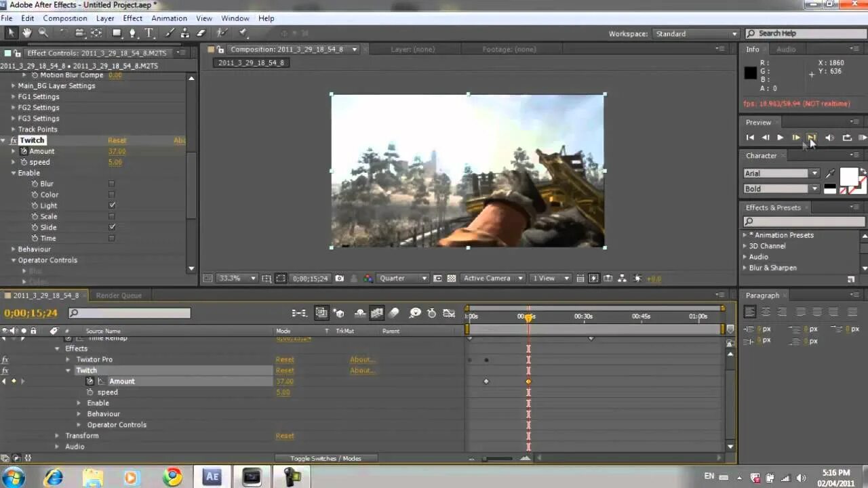868x488 pixels.
Task: Toggle the Time checkbox under Enable
Action: click(112, 238)
